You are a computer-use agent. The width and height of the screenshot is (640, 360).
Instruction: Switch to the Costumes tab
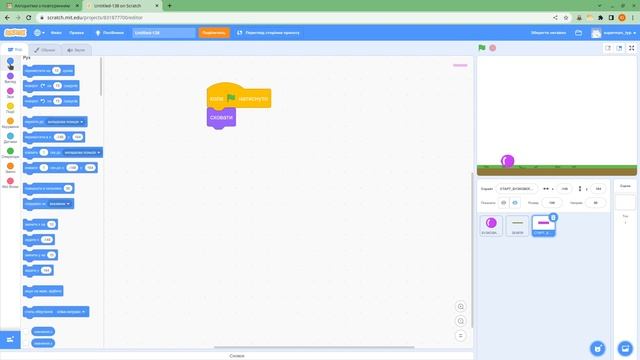(x=45, y=50)
